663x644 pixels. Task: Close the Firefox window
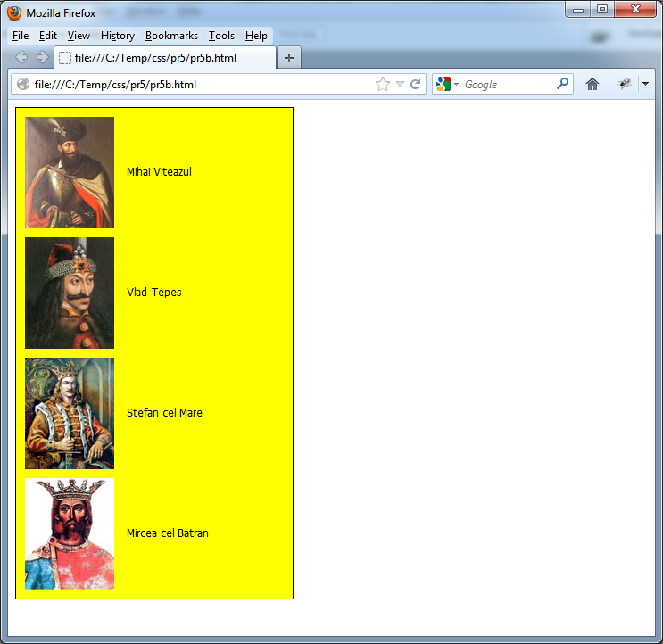click(x=635, y=9)
